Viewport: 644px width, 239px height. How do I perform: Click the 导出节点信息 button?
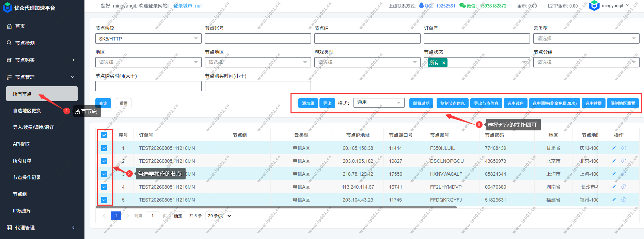[x=486, y=103]
